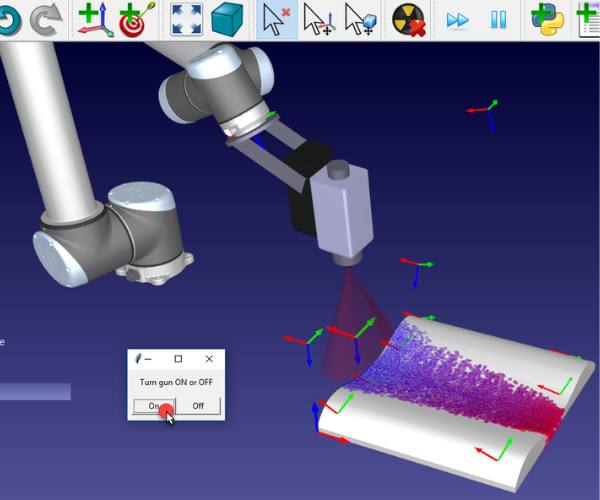Image resolution: width=600 pixels, height=500 pixels.
Task: Choose the Move object geometry tool
Action: pos(360,20)
